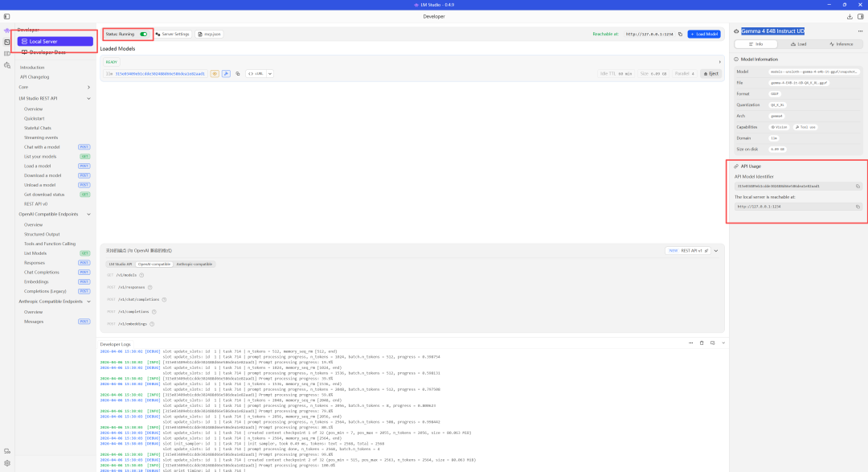Switch to the Inference tab
This screenshot has width=868, height=472.
841,44
